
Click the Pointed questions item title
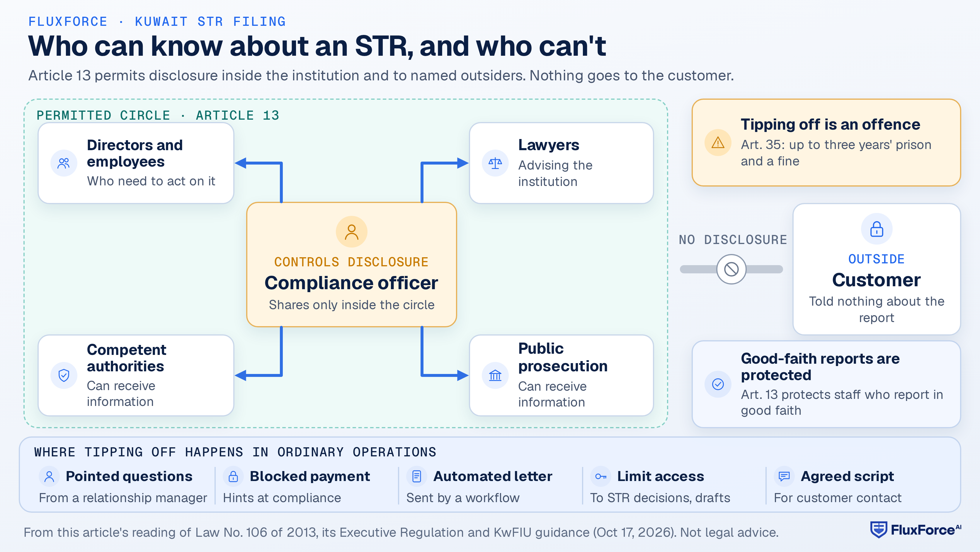click(x=129, y=476)
